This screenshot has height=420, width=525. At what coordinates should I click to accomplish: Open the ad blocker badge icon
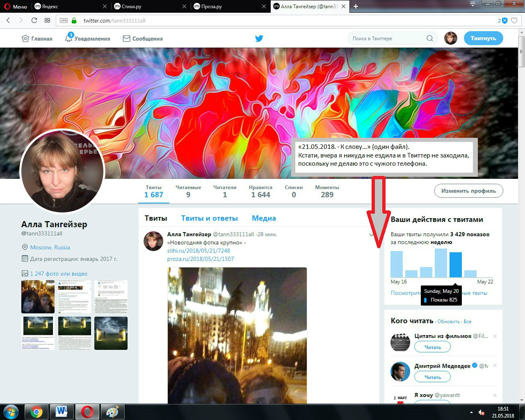503,21
